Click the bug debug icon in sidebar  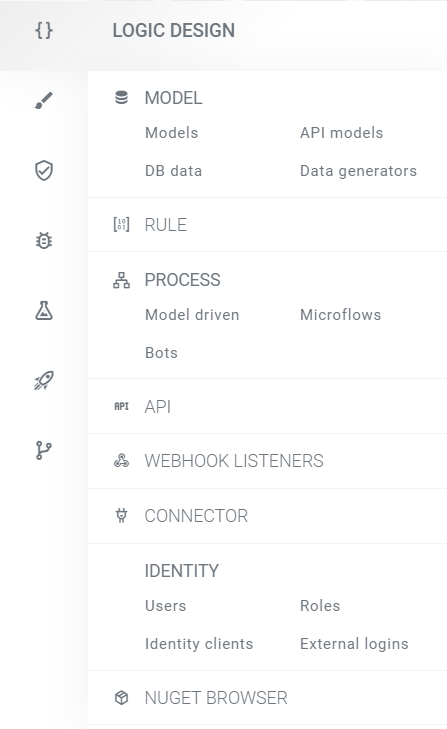pos(44,240)
